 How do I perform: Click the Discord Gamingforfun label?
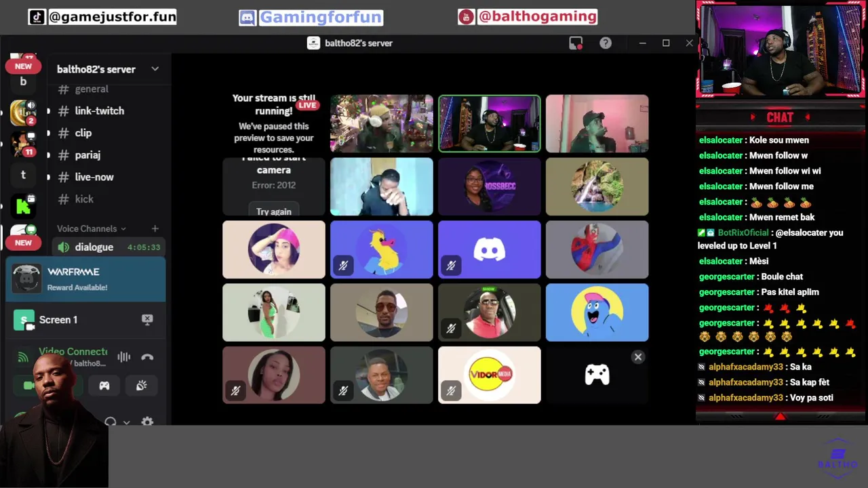pos(321,18)
